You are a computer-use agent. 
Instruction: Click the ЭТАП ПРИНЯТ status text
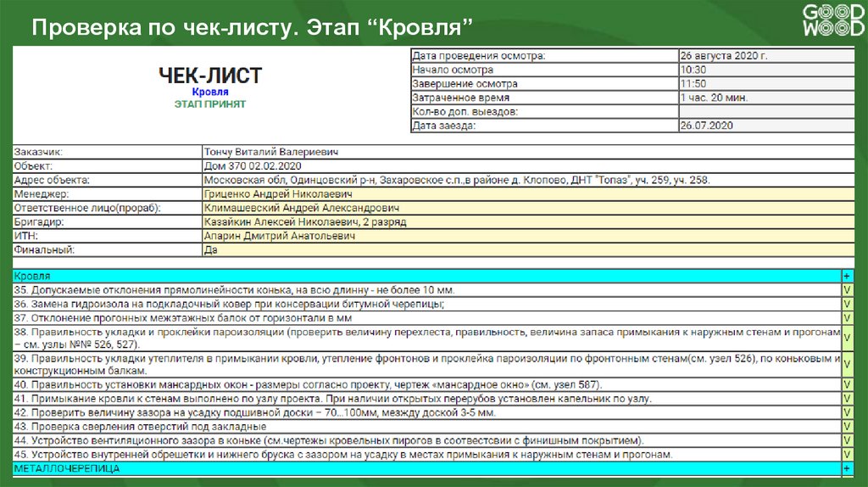pyautogui.click(x=210, y=104)
